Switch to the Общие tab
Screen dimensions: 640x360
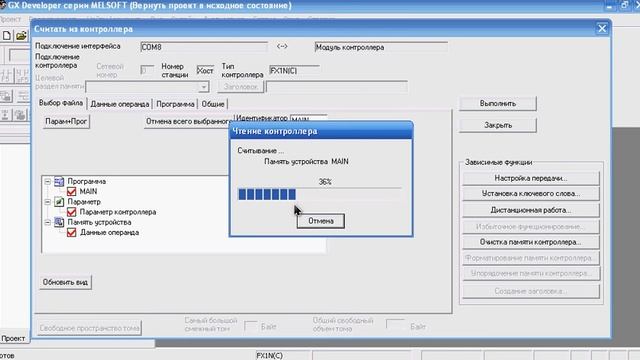click(213, 104)
